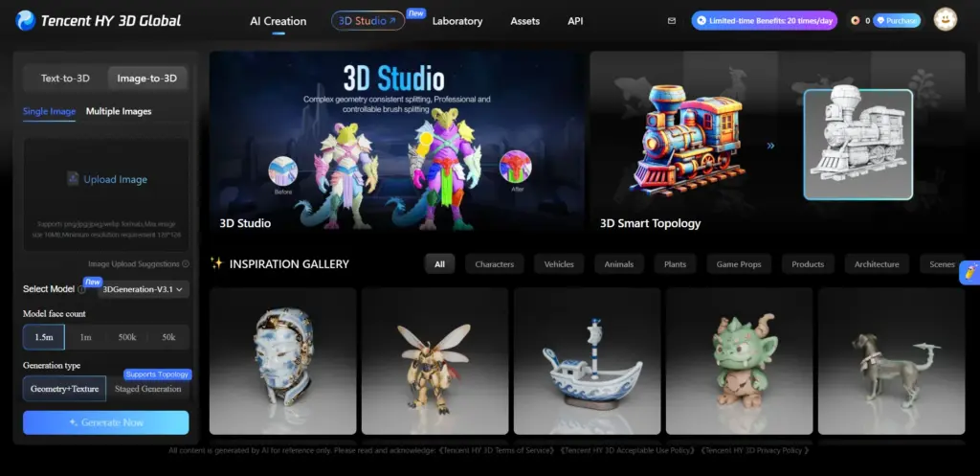Open the porcelain boat gallery model
This screenshot has height=476, width=980.
pyautogui.click(x=587, y=361)
